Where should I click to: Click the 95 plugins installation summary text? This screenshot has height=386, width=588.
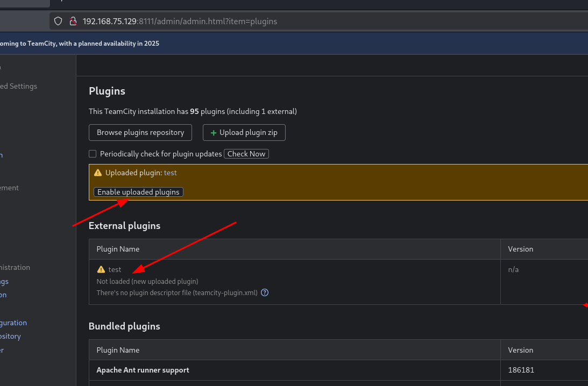193,111
